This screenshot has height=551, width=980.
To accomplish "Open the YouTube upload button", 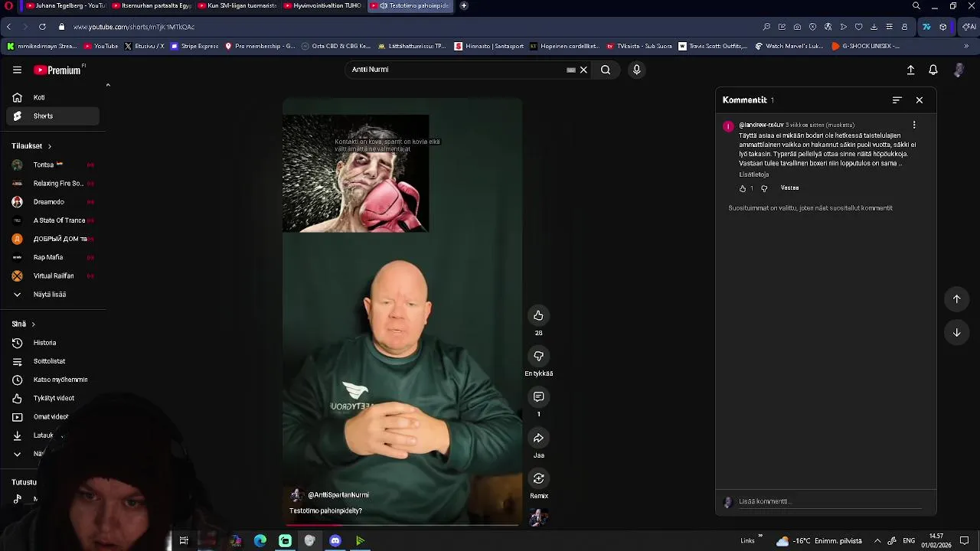I will [910, 70].
